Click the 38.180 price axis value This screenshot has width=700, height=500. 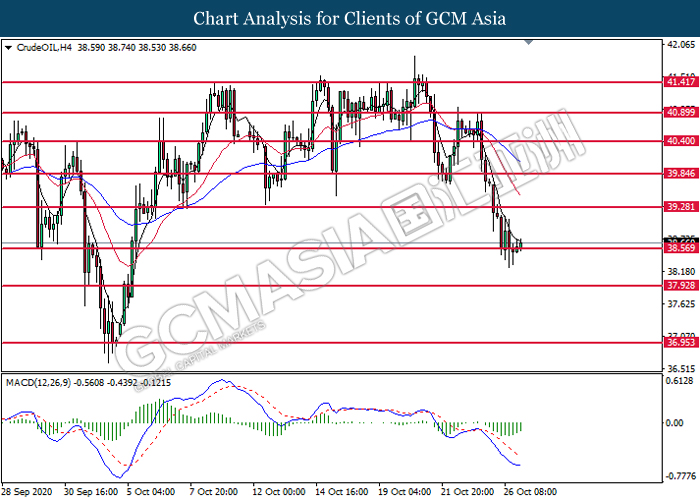(681, 271)
